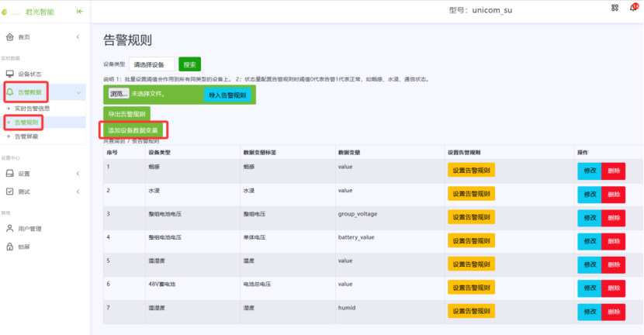Click the 首页 home icon in sidebar
This screenshot has width=644, height=335.
pyautogui.click(x=9, y=37)
